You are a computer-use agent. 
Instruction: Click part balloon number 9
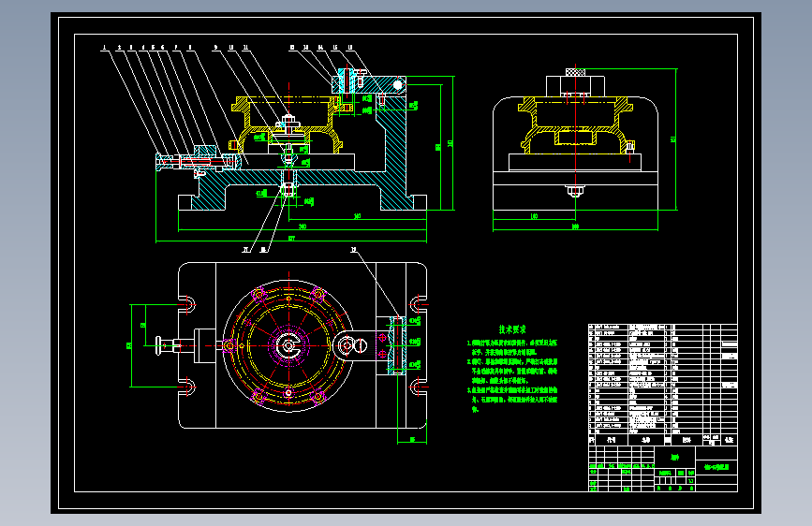[216, 47]
